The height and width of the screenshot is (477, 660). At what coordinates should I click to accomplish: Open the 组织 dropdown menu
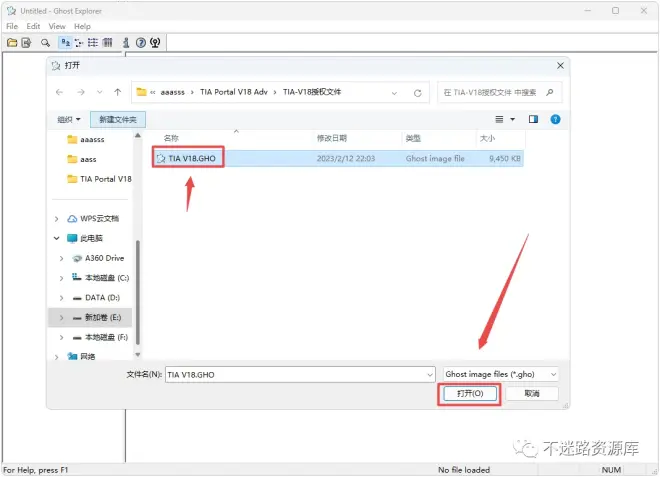69,120
